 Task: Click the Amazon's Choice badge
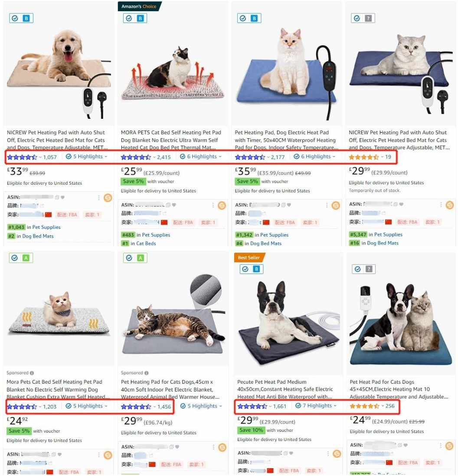point(139,7)
